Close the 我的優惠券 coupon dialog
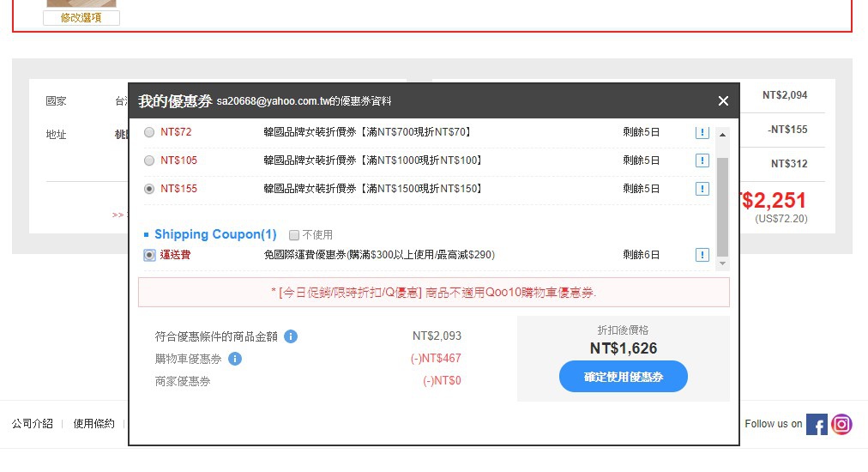 [x=723, y=100]
